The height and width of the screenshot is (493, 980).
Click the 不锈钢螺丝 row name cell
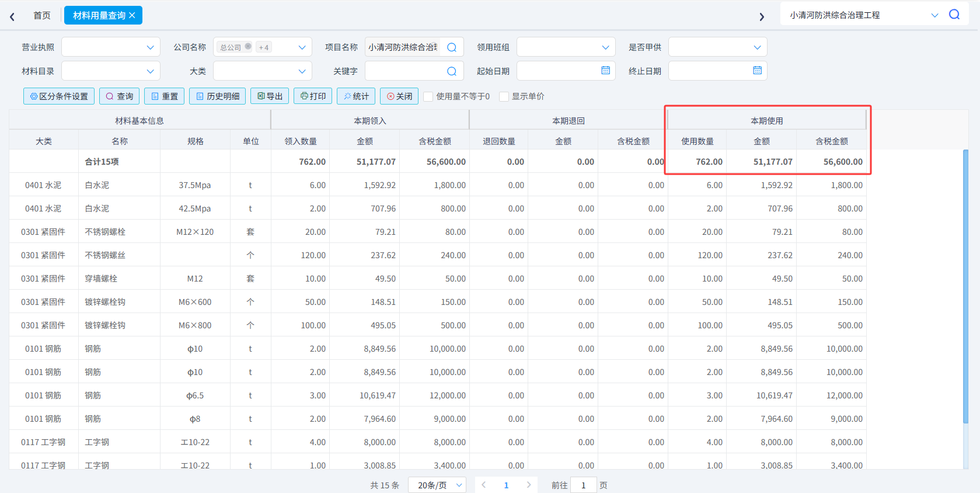click(120, 255)
